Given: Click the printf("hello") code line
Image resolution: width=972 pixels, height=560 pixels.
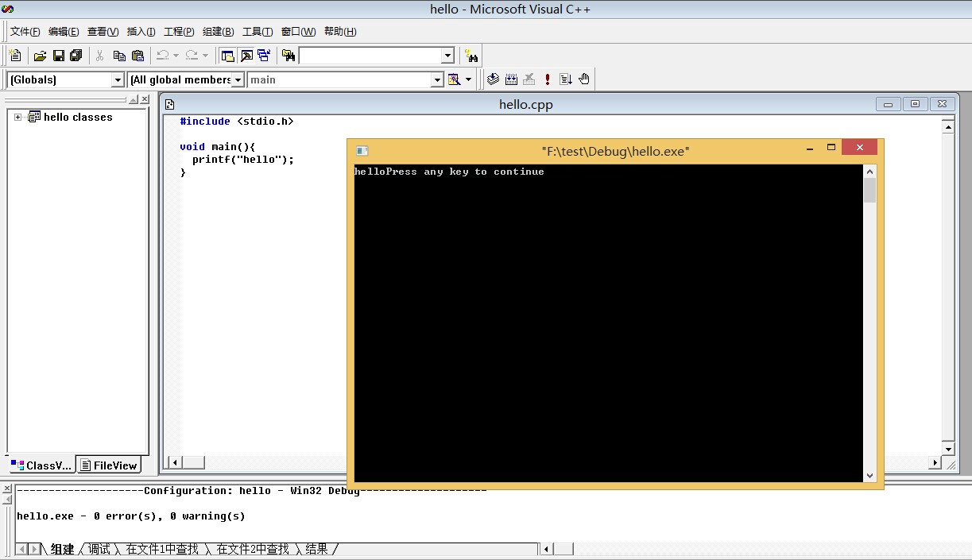Looking at the screenshot, I should (x=243, y=160).
